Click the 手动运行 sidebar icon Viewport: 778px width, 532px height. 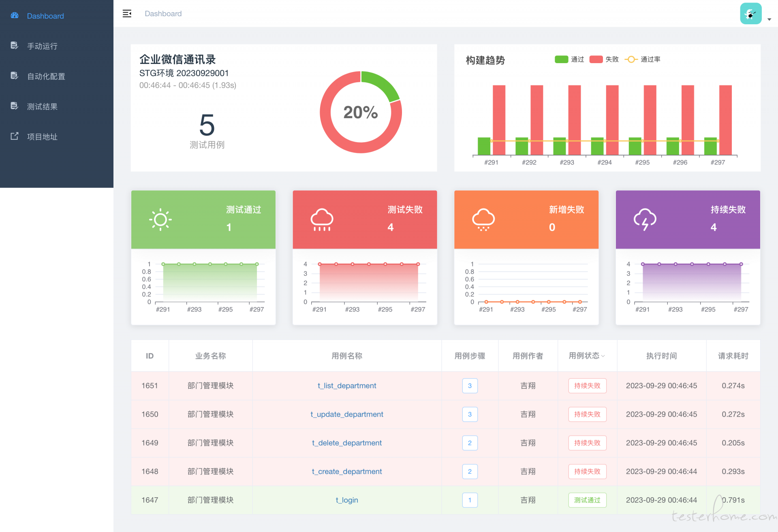click(x=15, y=45)
